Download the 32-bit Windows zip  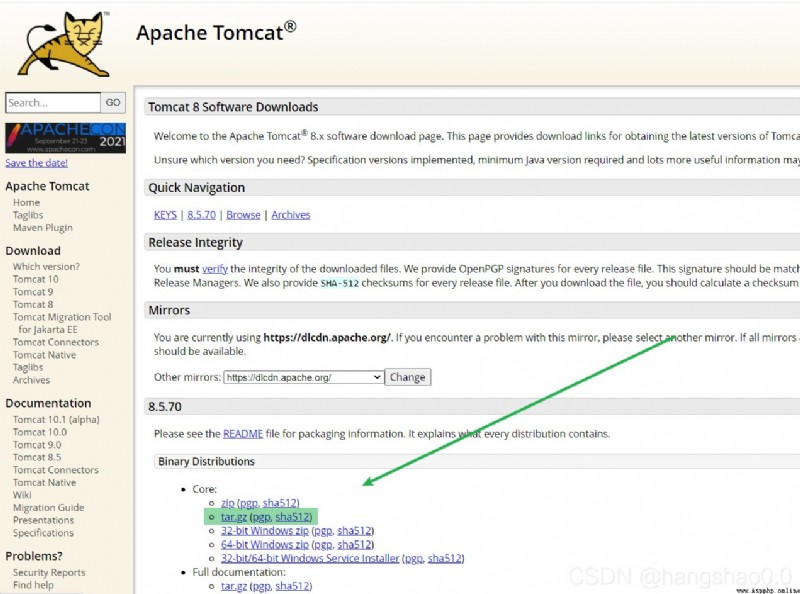point(265,531)
